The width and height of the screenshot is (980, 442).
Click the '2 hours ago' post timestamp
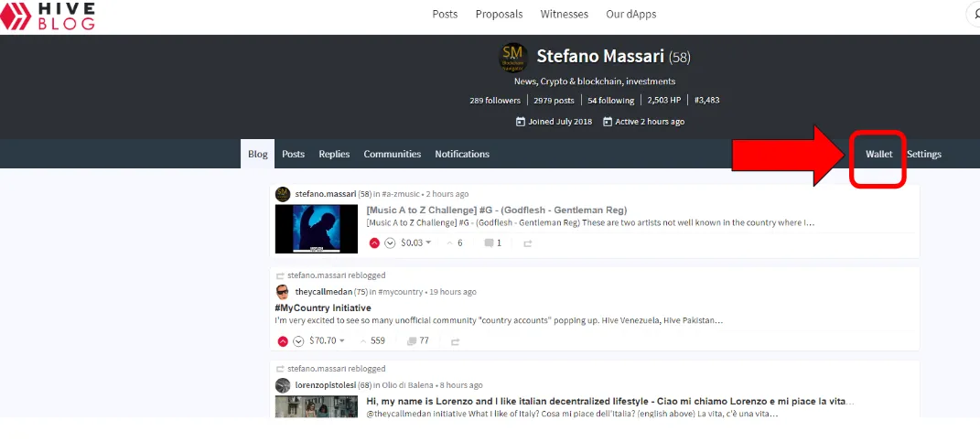[447, 194]
